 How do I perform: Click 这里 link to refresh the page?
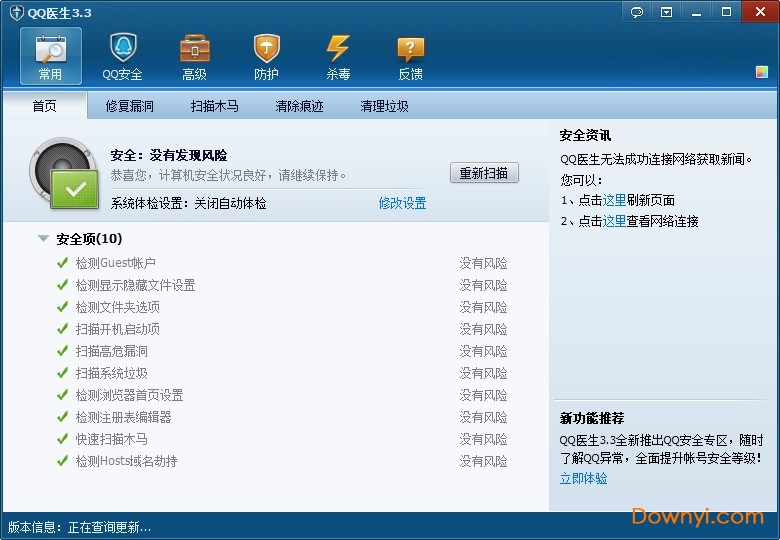(x=614, y=200)
